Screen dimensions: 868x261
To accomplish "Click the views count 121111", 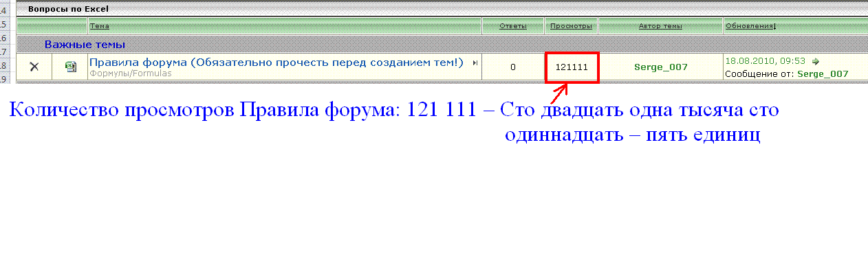I will pos(572,67).
